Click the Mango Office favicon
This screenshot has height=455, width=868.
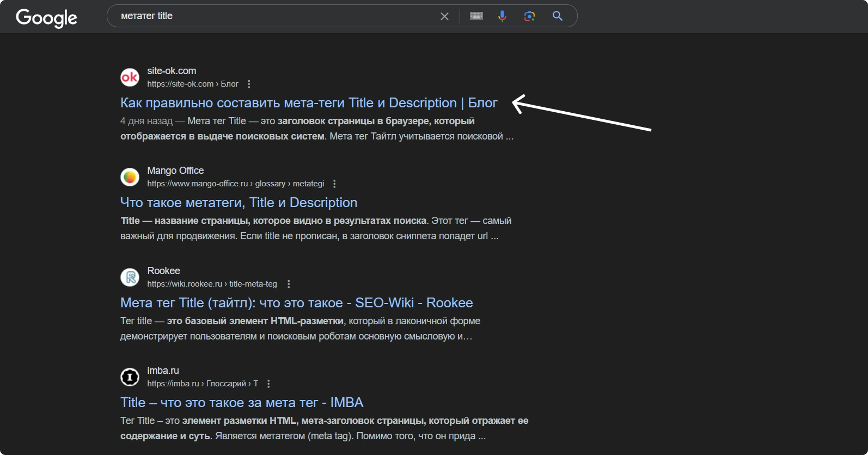coord(130,177)
